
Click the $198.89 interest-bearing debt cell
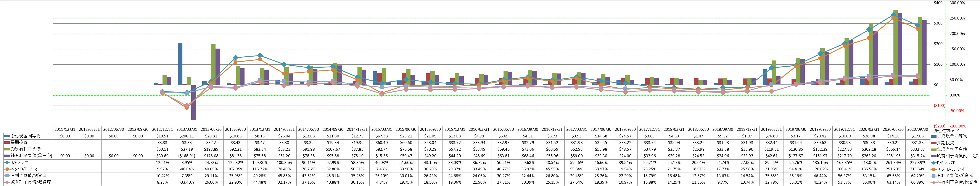point(211,149)
